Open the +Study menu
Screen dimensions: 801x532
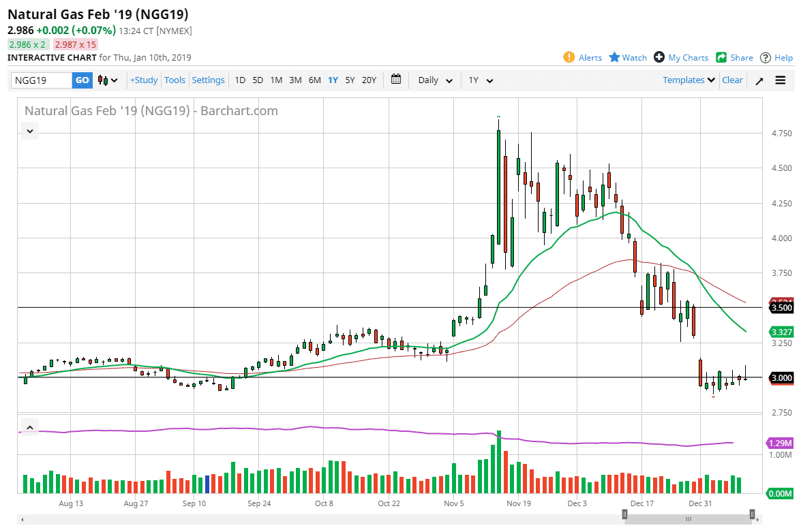tap(144, 80)
